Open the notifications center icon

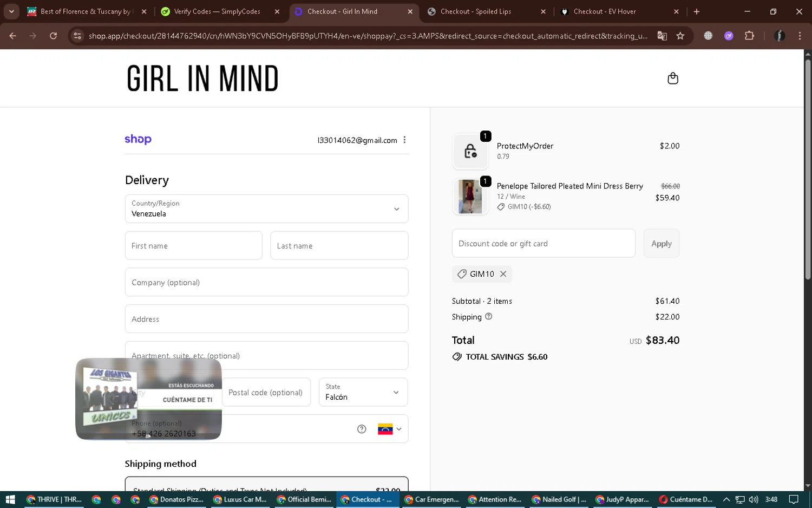click(794, 499)
